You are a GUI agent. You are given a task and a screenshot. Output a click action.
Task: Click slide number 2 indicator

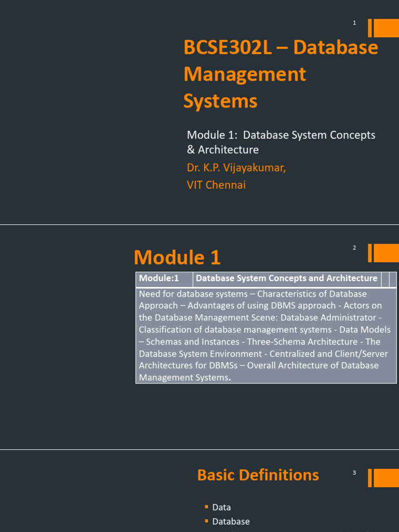(x=354, y=248)
